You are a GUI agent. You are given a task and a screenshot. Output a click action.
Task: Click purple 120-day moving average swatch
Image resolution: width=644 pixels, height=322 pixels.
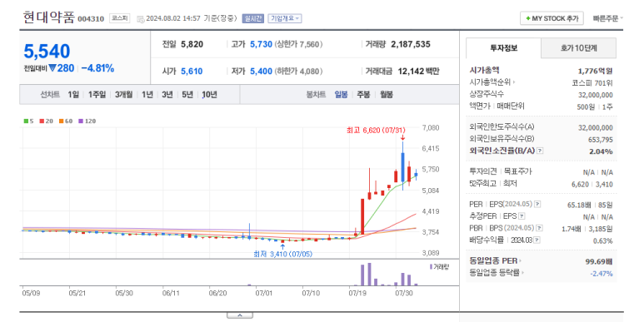tap(81, 121)
